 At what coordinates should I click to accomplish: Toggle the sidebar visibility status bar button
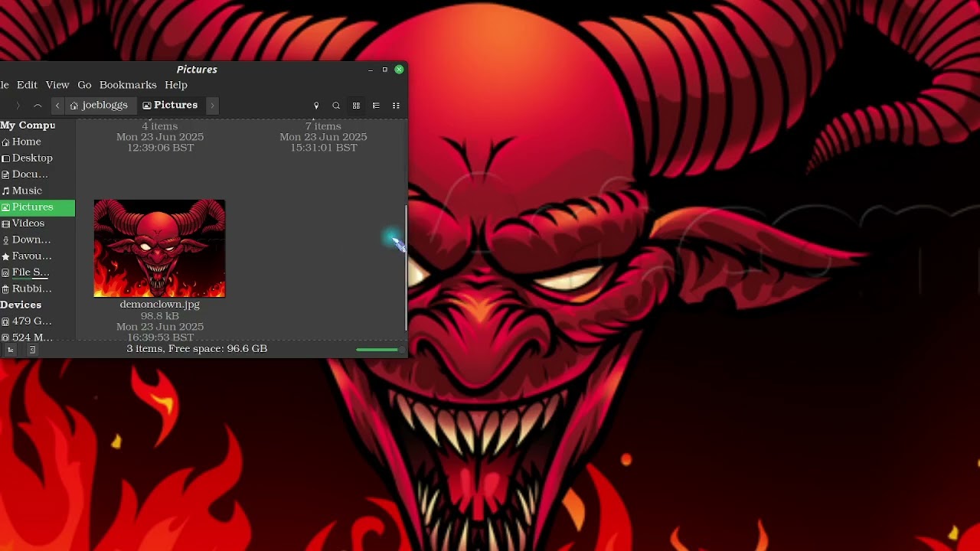32,350
